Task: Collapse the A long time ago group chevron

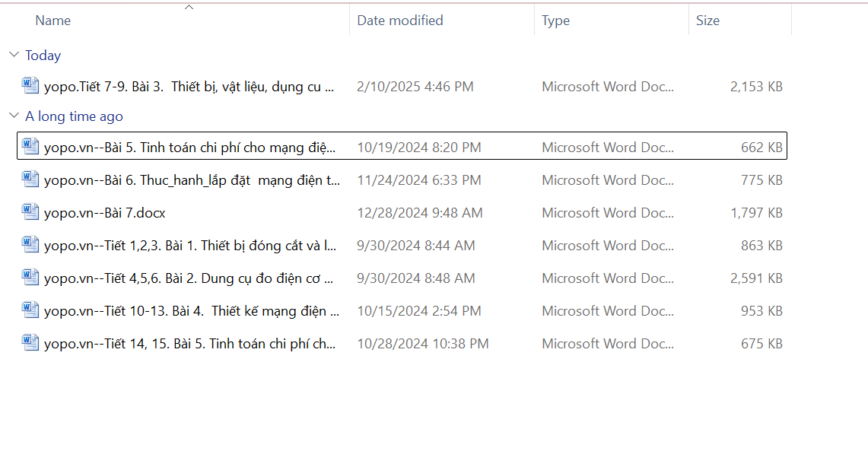Action: tap(14, 116)
